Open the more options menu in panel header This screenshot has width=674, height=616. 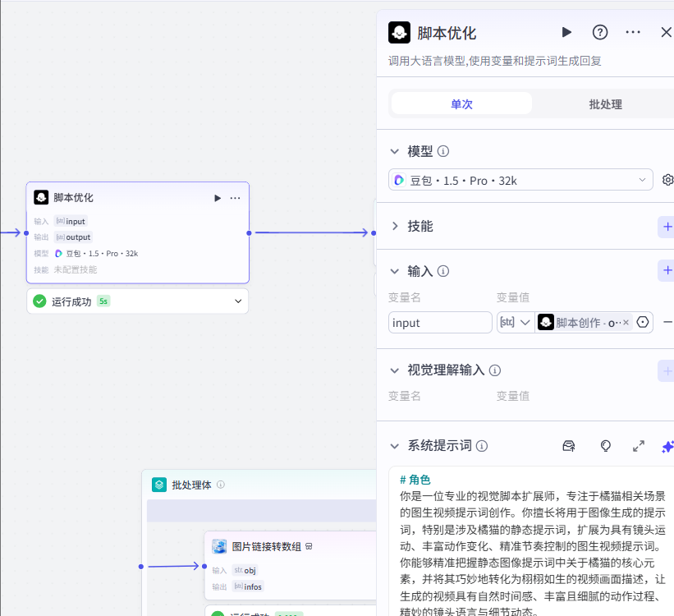[633, 32]
